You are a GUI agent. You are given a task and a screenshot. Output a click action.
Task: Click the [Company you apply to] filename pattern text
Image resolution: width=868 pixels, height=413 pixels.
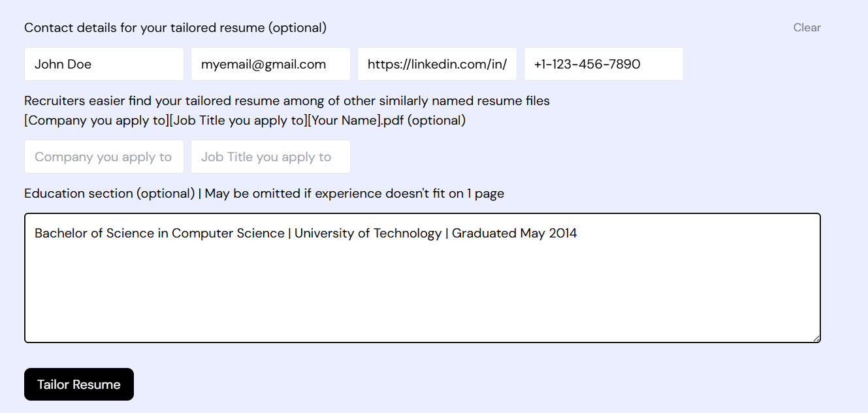point(96,120)
